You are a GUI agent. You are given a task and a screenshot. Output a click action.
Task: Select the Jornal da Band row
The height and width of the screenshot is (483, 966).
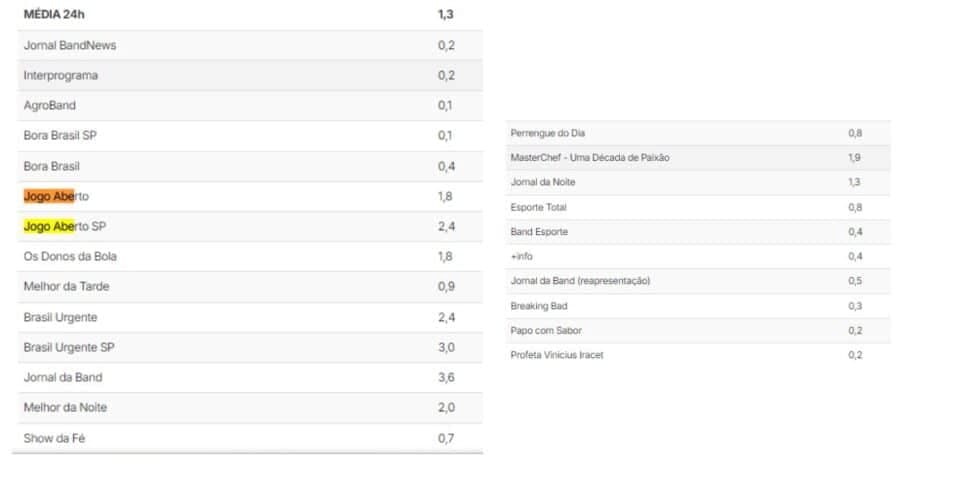(x=250, y=378)
